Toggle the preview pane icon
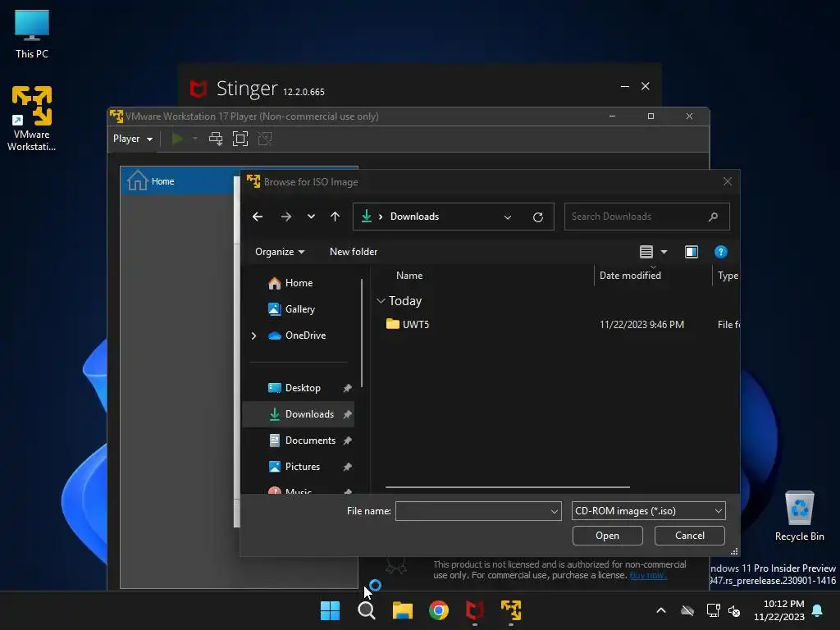Image resolution: width=840 pixels, height=630 pixels. tap(692, 252)
